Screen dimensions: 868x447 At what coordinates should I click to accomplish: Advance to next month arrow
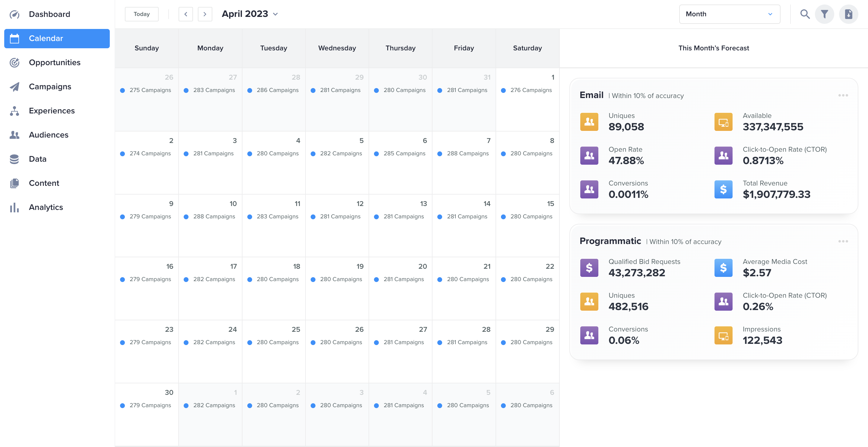point(204,14)
